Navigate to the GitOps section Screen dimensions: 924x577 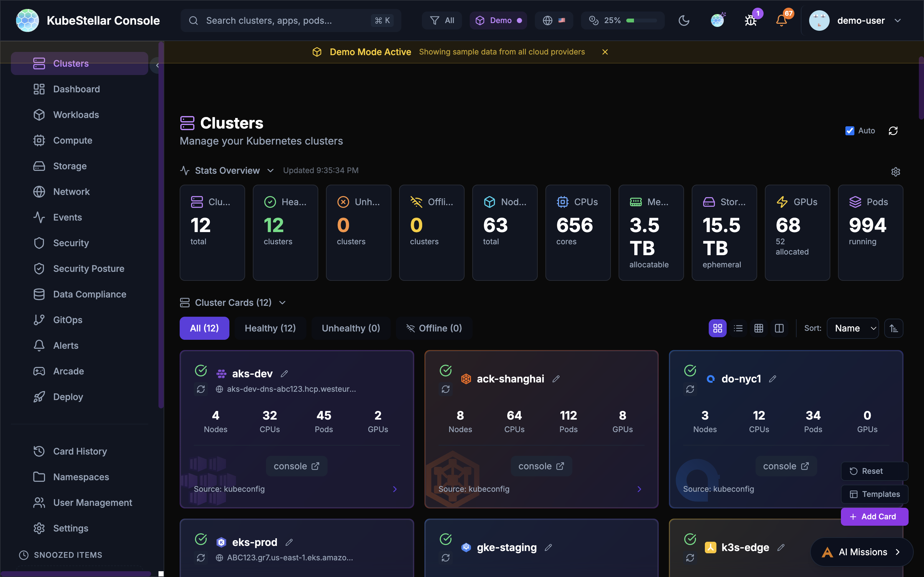[x=67, y=320]
